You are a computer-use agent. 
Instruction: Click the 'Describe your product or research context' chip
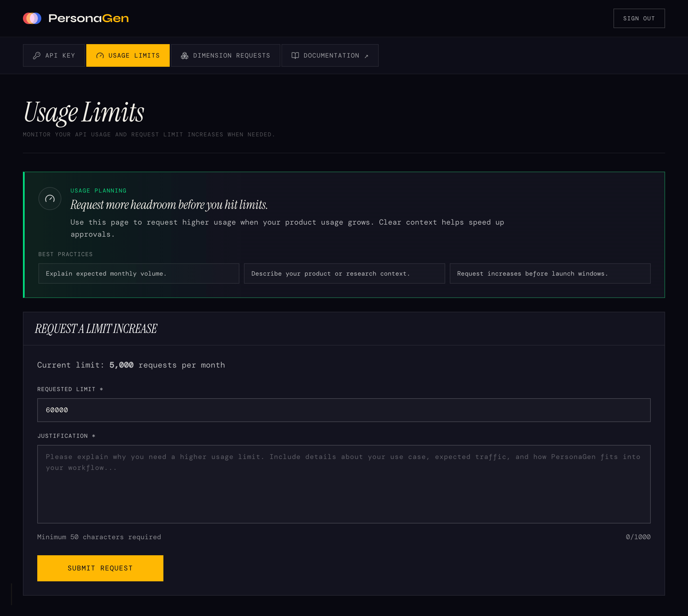coord(344,274)
